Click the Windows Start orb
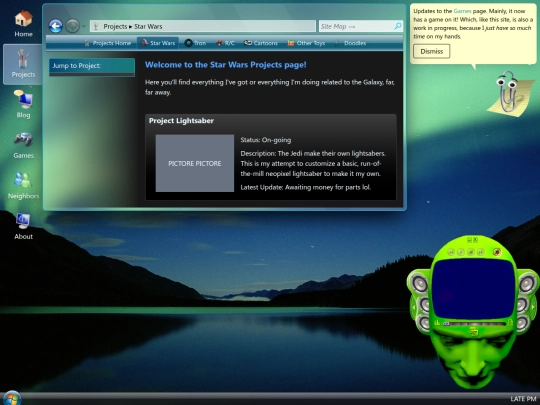This screenshot has width=540, height=405. tap(11, 398)
